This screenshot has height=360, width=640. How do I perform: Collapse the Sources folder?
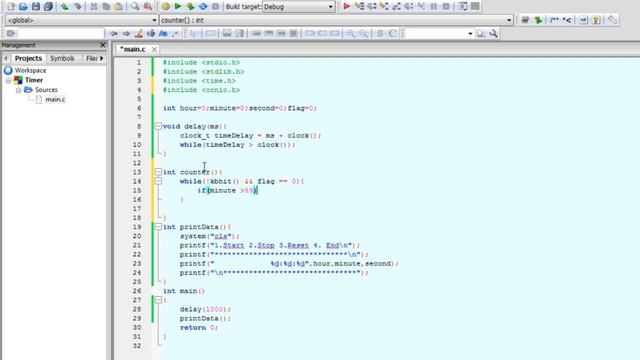[18, 90]
